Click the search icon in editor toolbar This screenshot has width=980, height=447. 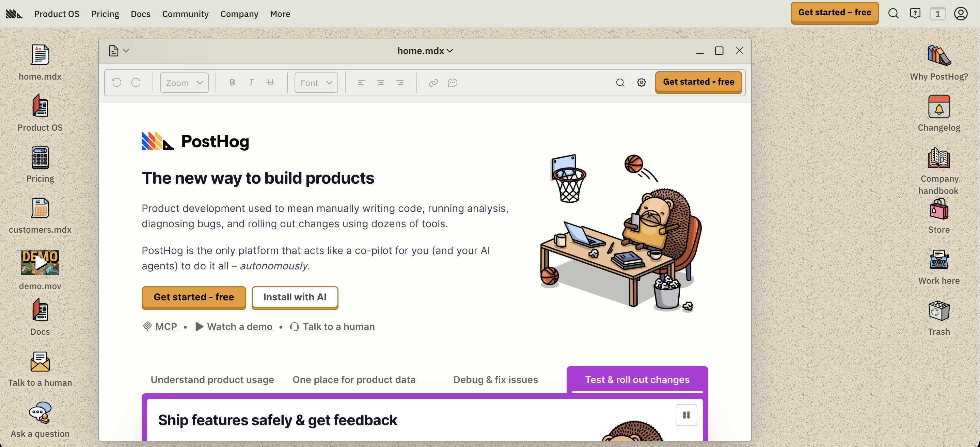(x=620, y=82)
